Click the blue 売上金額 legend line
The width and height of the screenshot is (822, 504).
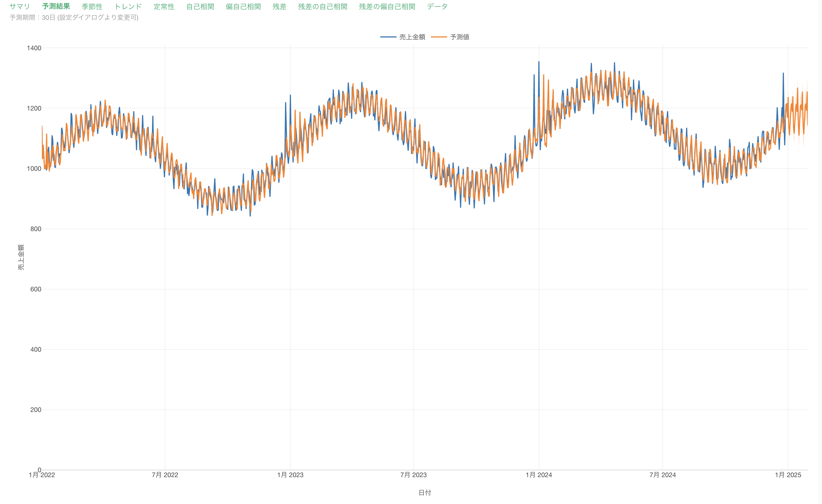click(388, 37)
